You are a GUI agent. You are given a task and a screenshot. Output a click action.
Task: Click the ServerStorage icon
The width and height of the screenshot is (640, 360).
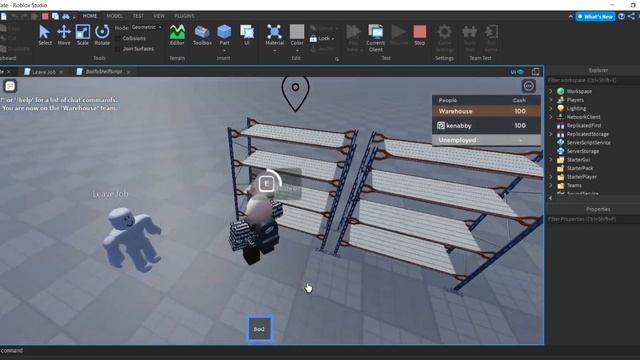pos(561,151)
